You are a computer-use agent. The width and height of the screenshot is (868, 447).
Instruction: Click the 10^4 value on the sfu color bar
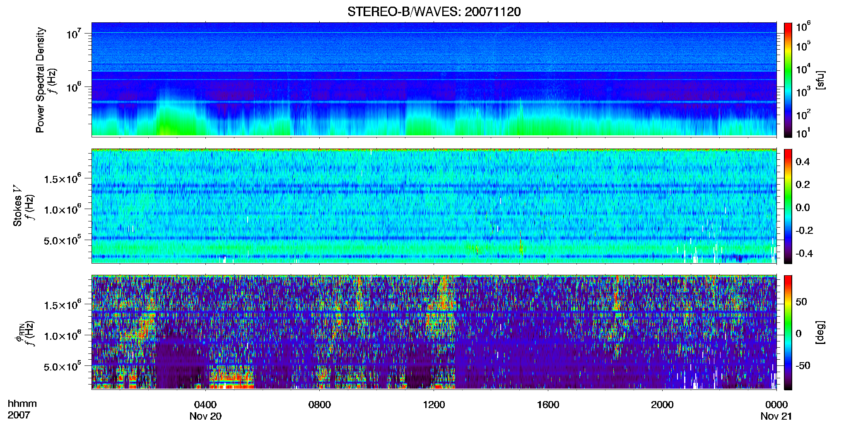[803, 69]
